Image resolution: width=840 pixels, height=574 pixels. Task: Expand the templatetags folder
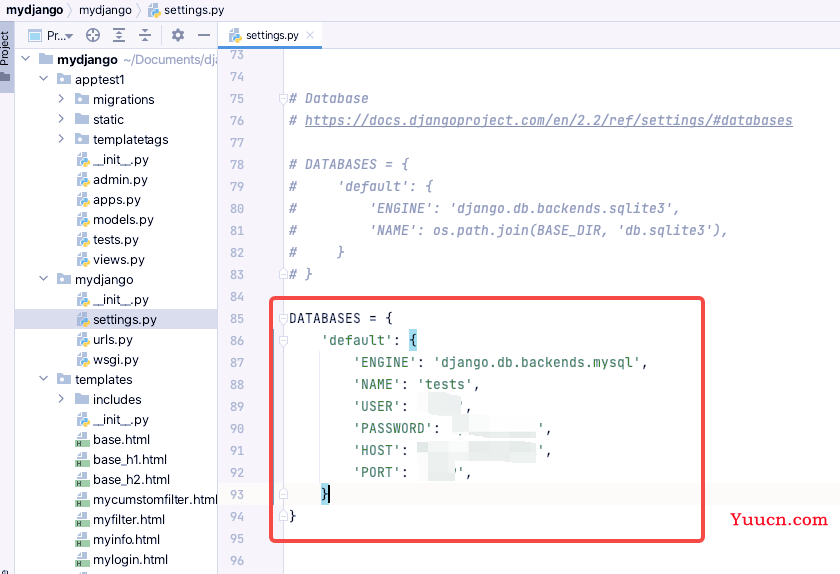(x=61, y=139)
